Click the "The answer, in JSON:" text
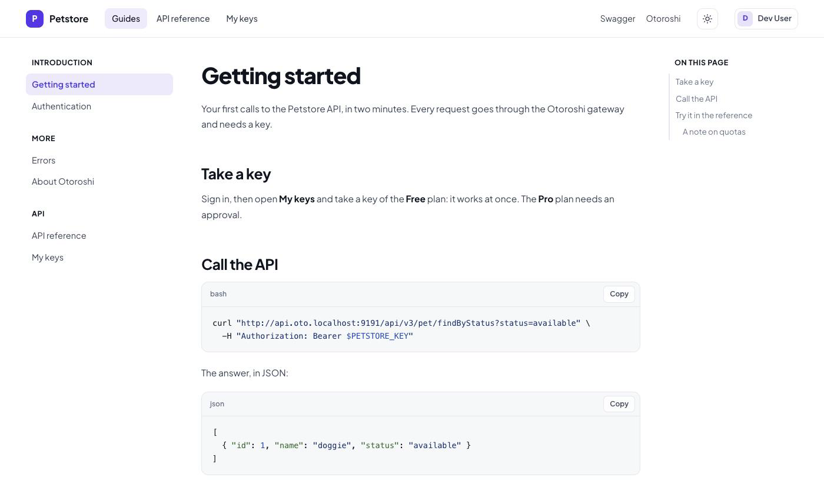 click(x=245, y=373)
